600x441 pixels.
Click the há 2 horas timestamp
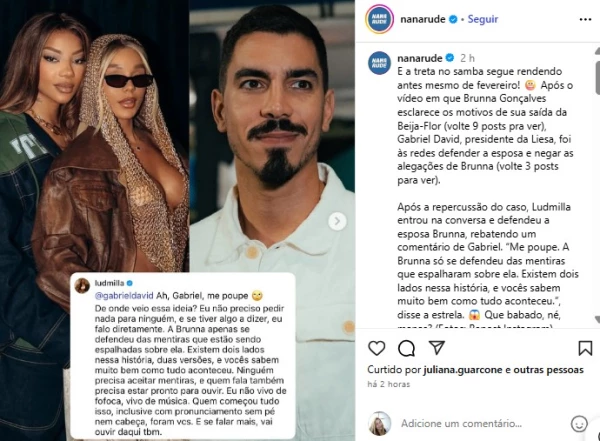point(388,384)
